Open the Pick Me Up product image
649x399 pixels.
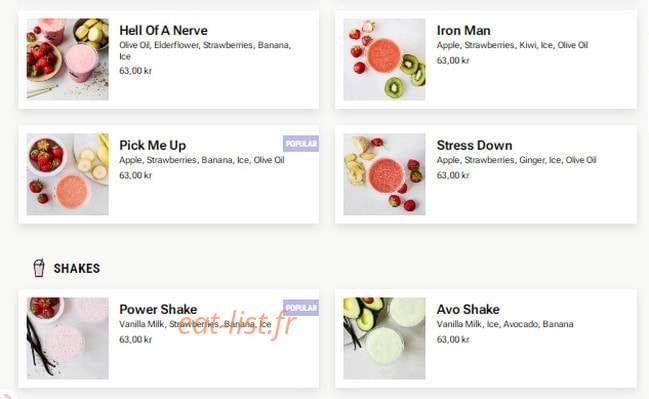[x=68, y=174]
